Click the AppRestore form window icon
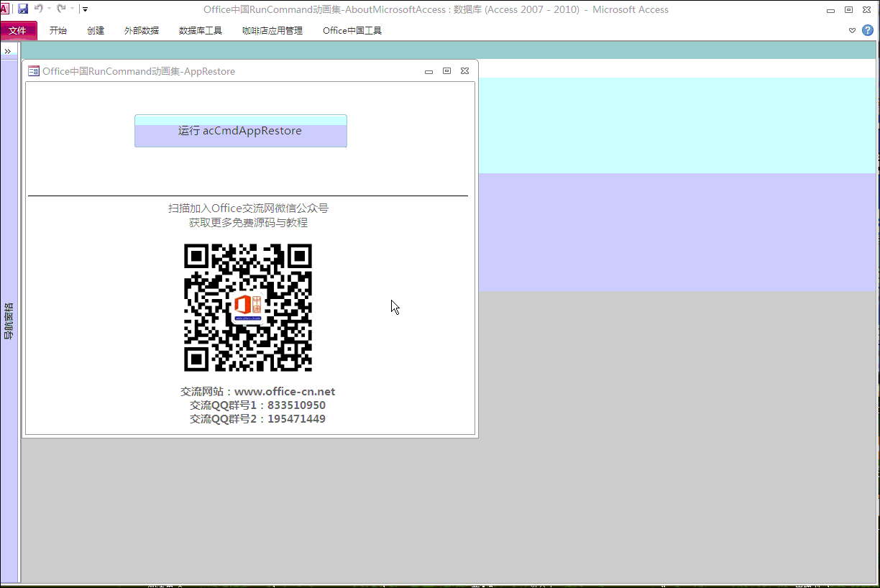This screenshot has height=588, width=880. (x=33, y=71)
